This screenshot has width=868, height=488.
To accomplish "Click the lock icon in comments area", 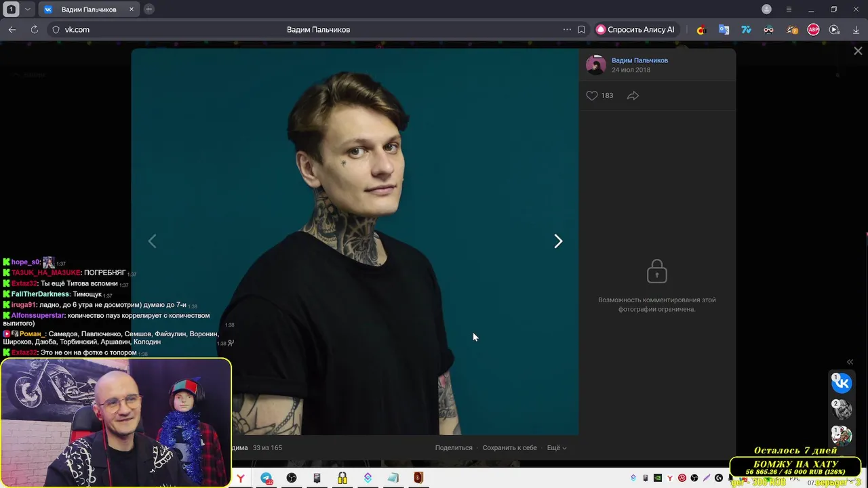I will (656, 271).
